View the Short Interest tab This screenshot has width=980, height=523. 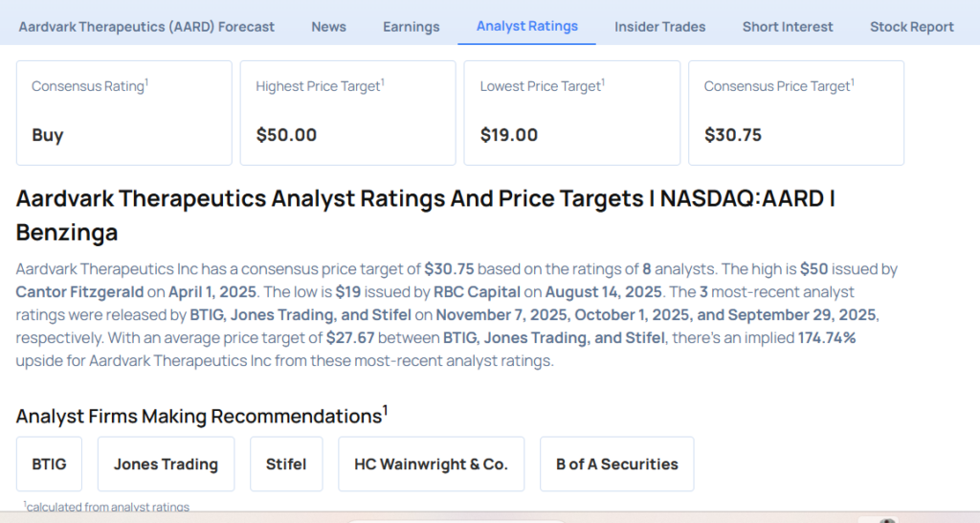[788, 27]
